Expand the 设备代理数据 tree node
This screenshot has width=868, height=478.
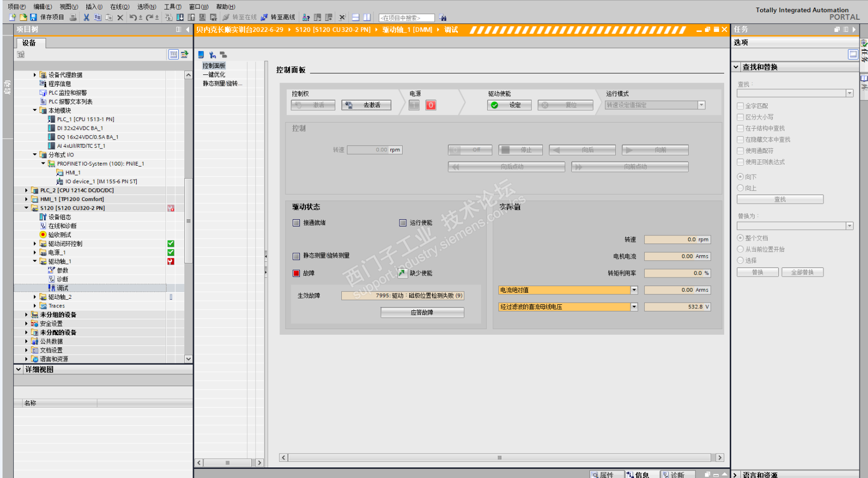(35, 74)
